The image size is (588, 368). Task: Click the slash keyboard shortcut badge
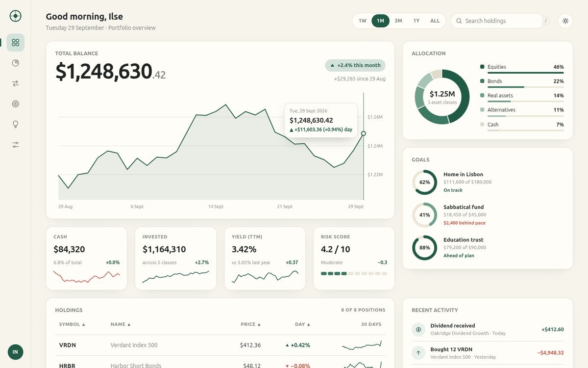click(546, 21)
